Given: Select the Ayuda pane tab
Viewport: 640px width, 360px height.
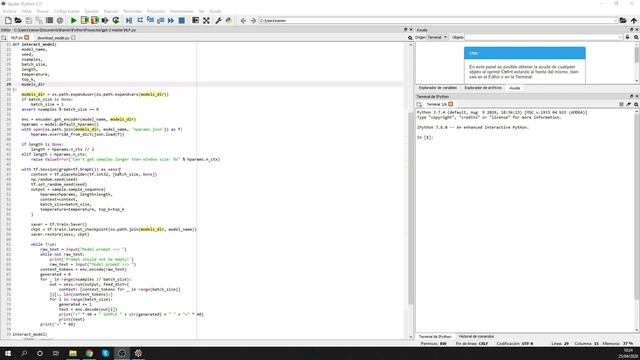Looking at the screenshot, I should (x=515, y=88).
